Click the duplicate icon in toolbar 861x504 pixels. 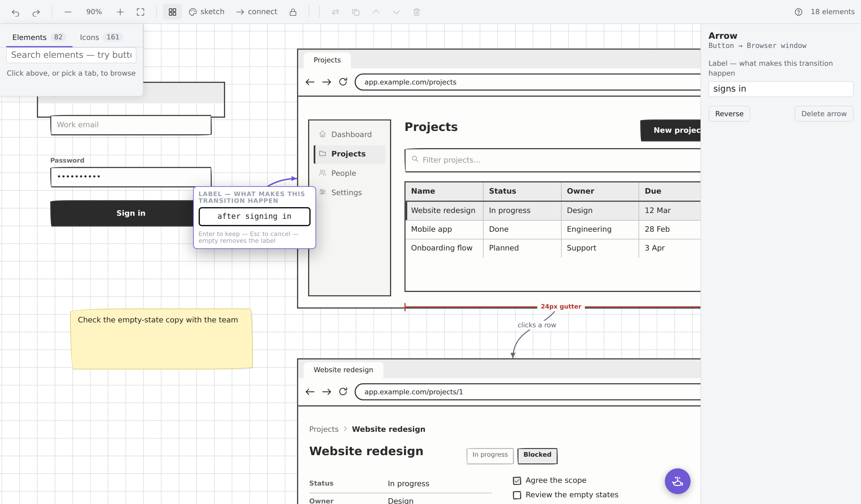[356, 12]
